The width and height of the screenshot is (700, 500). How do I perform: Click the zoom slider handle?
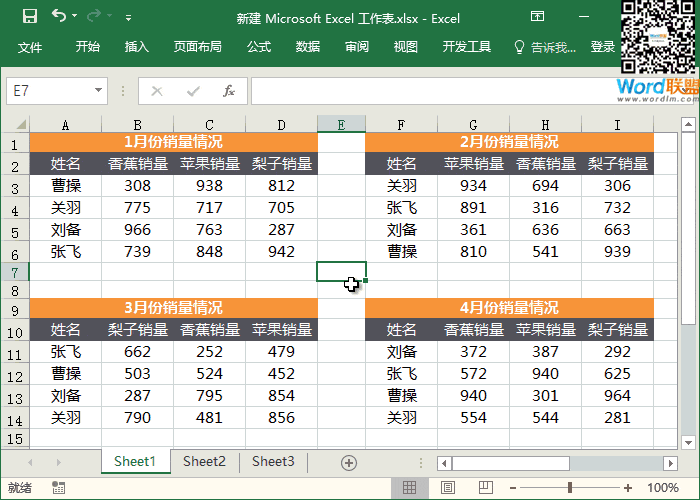(570, 488)
